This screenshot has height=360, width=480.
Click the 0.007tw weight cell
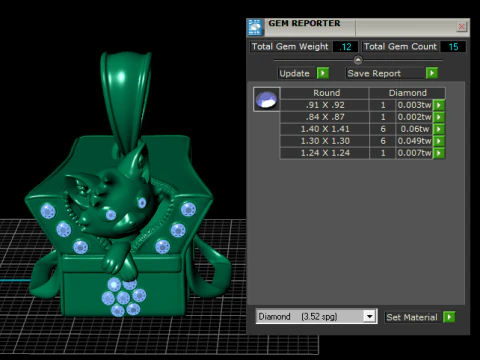point(414,153)
